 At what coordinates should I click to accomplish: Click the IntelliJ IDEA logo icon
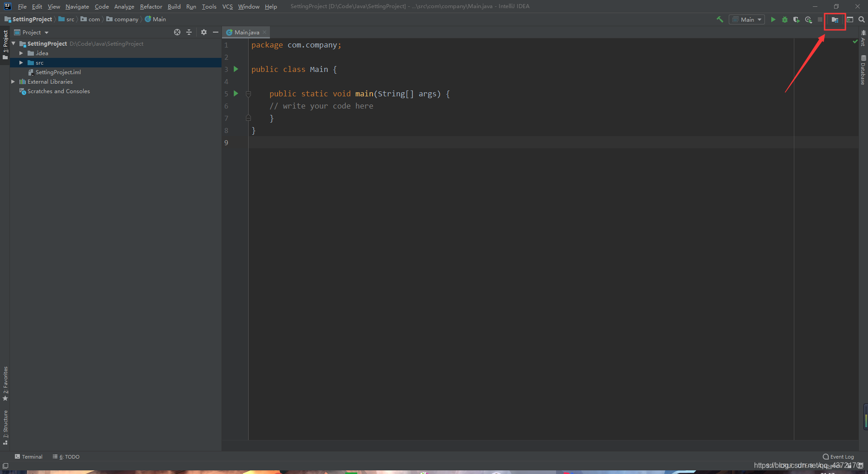(x=7, y=6)
